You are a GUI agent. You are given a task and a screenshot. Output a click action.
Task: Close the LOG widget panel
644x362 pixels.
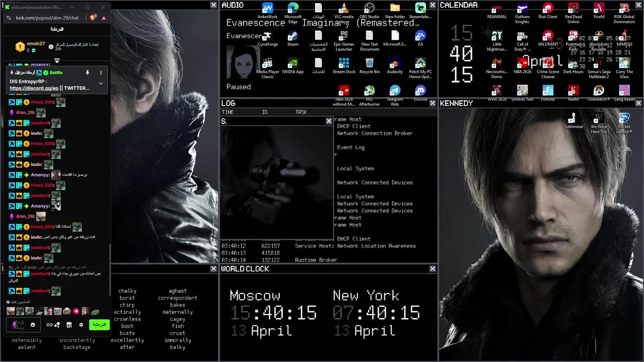(433, 103)
